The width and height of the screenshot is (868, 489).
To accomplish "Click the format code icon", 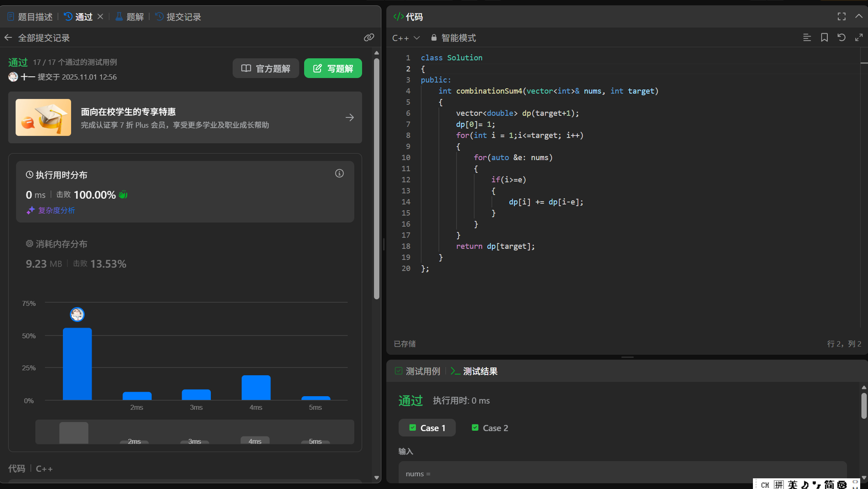I will (x=807, y=38).
